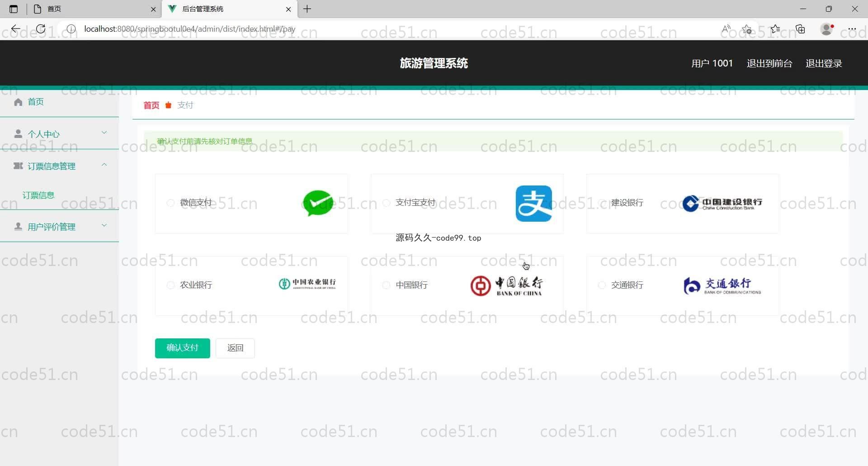Image resolution: width=868 pixels, height=466 pixels.
Task: Click the 交通银行 label text
Action: click(x=627, y=285)
